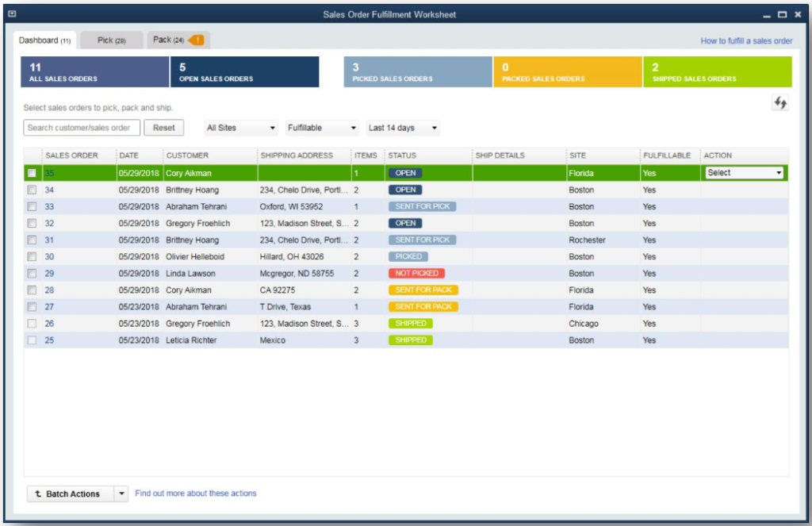
Task: Click the refresh icon at top right
Action: click(x=780, y=103)
